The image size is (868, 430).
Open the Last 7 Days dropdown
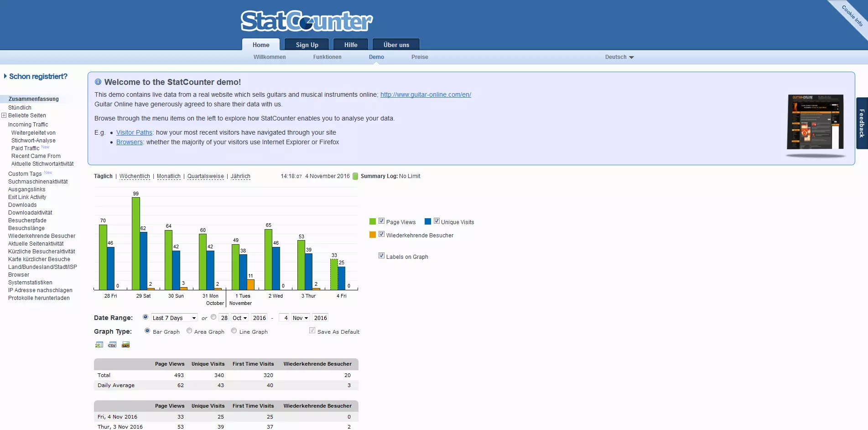click(x=174, y=318)
